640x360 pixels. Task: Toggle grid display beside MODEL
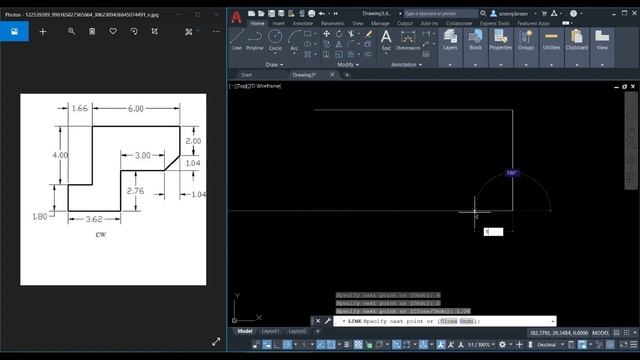617,333
